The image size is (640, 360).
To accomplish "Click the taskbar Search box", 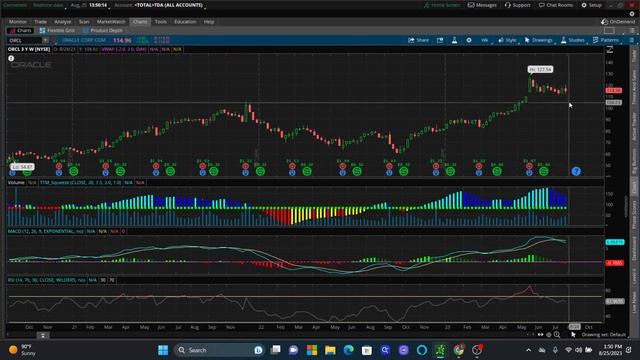I will coord(220,350).
